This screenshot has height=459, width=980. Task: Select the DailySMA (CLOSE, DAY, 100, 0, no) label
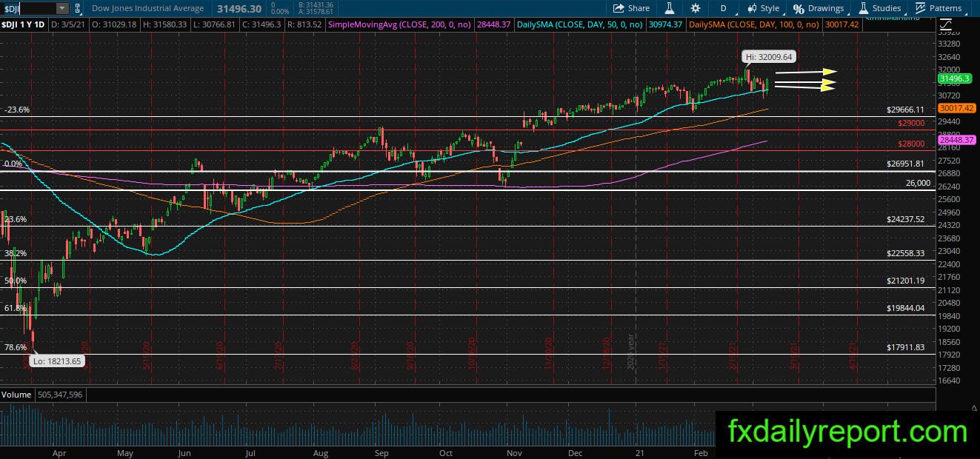tap(754, 24)
